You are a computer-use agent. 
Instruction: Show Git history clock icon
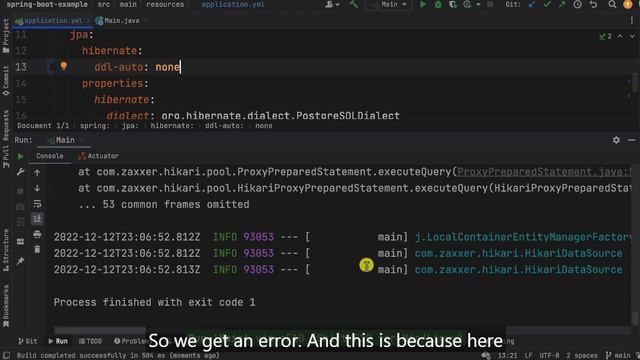point(578,4)
